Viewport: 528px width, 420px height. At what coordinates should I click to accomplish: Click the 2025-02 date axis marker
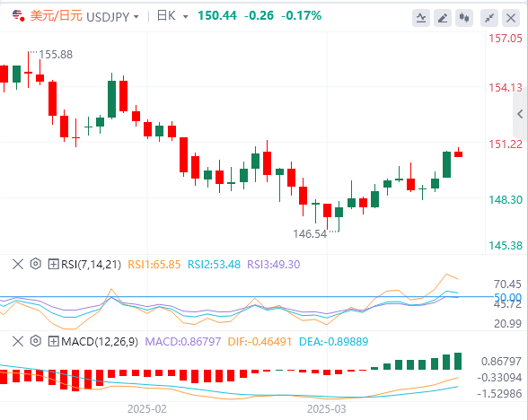click(x=147, y=409)
